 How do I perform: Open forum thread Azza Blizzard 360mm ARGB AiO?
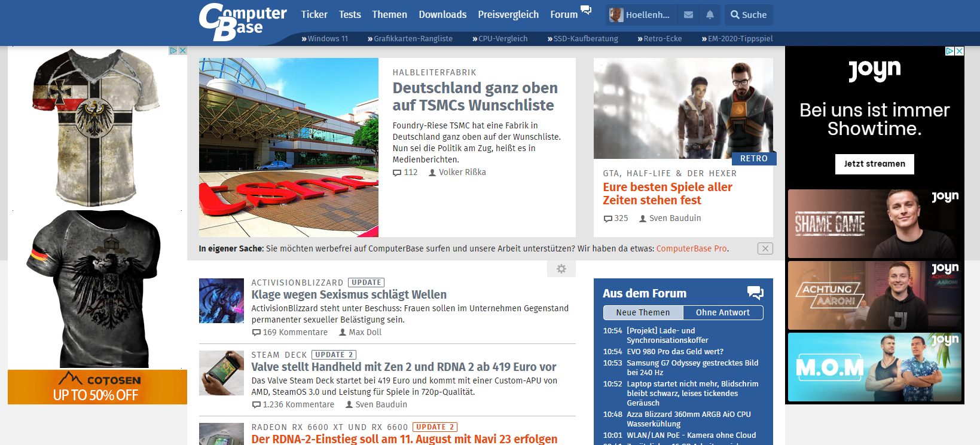[x=689, y=419]
